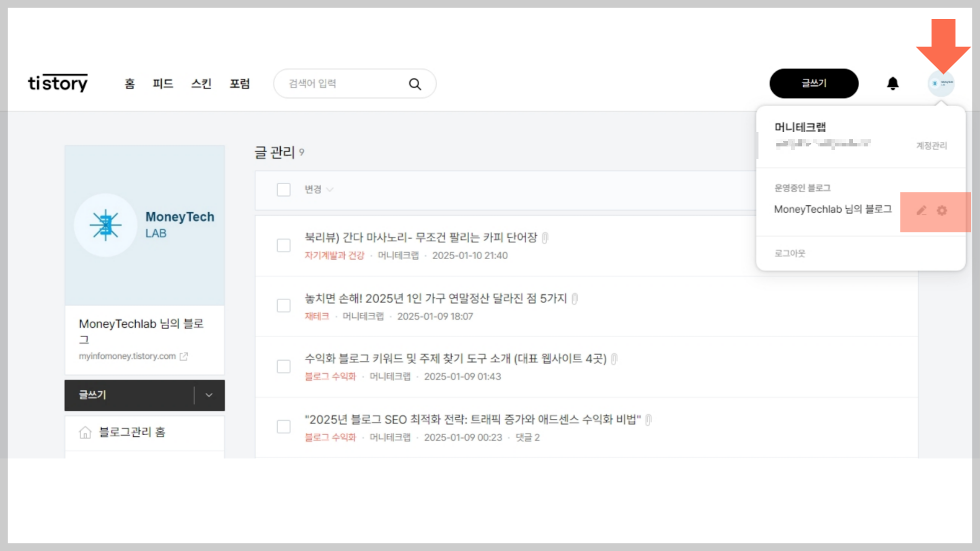Click the search magnifier icon
This screenshot has width=980, height=551.
tap(415, 84)
